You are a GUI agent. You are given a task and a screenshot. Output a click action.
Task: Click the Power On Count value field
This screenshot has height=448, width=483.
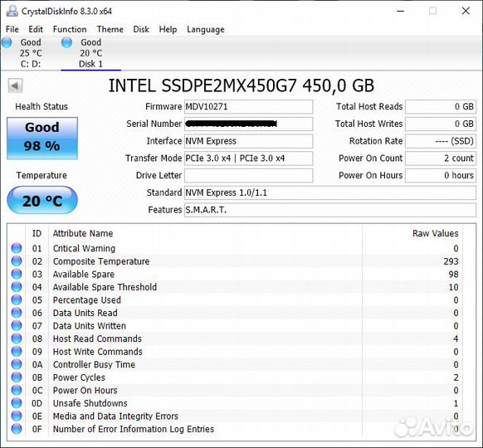tap(441, 158)
